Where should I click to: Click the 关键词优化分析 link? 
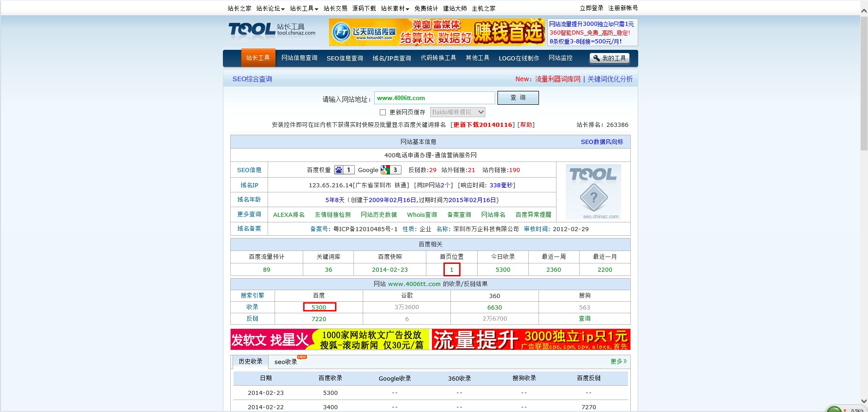coord(610,79)
